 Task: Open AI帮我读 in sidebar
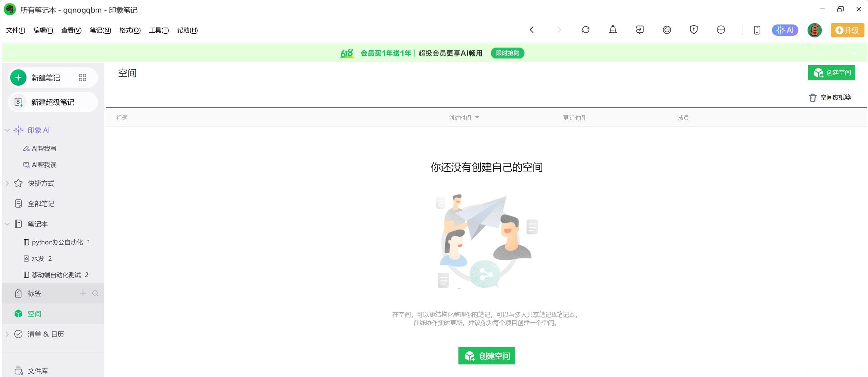click(44, 165)
